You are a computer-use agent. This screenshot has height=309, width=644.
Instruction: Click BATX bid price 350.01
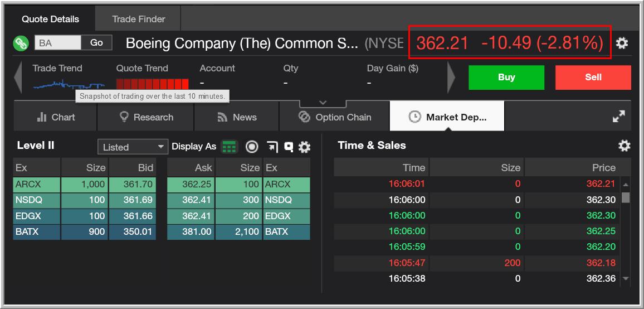click(x=132, y=231)
